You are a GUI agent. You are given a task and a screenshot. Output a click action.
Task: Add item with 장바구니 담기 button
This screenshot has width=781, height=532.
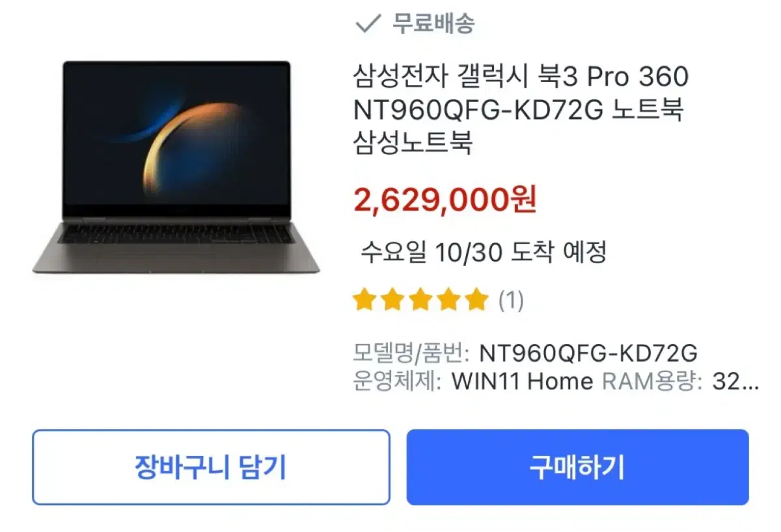point(211,467)
